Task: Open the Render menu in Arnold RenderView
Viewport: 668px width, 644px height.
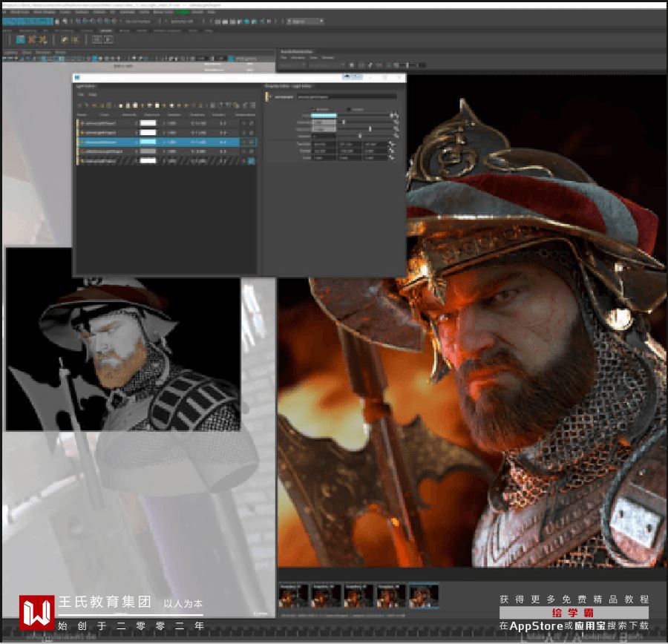Action: tap(327, 58)
